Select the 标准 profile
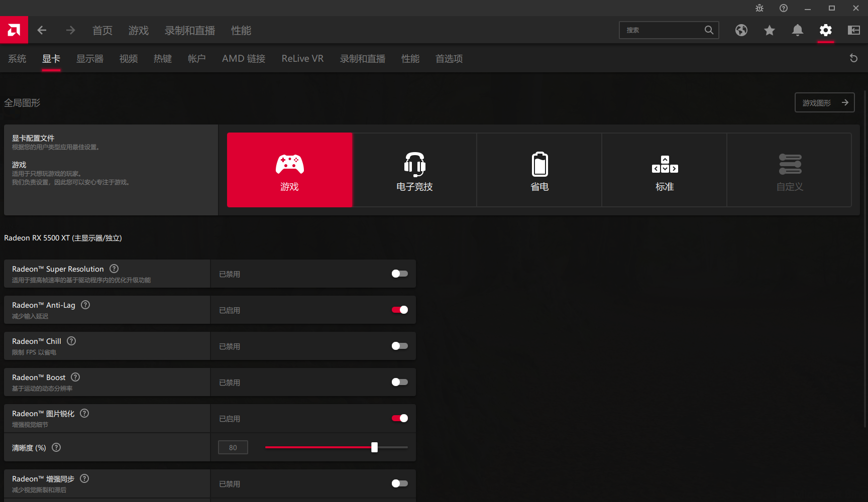This screenshot has width=868, height=502. coord(665,170)
